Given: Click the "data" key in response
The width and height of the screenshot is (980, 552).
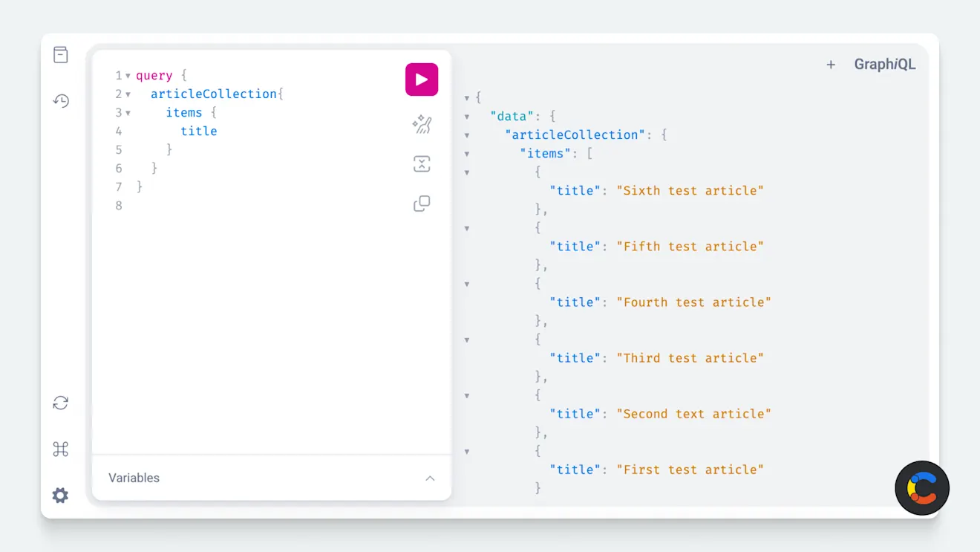Looking at the screenshot, I should pos(512,117).
